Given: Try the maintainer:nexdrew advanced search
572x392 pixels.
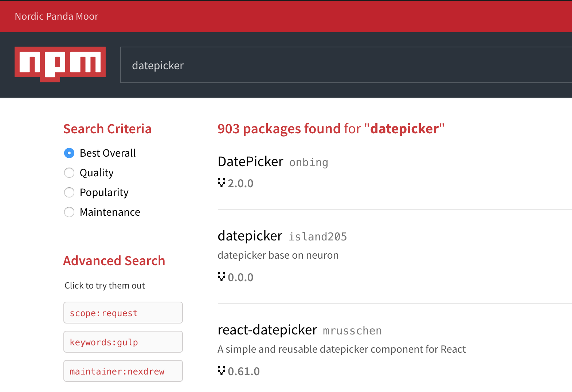Looking at the screenshot, I should pos(123,371).
